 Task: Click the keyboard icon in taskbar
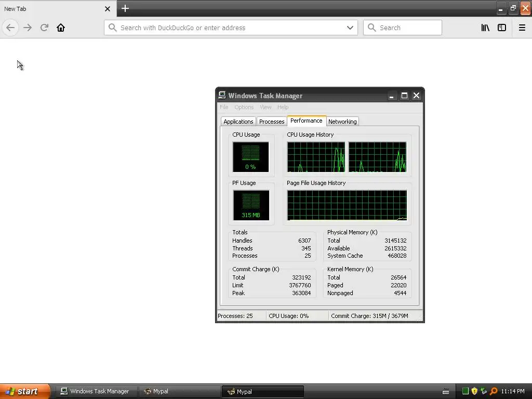(446, 392)
